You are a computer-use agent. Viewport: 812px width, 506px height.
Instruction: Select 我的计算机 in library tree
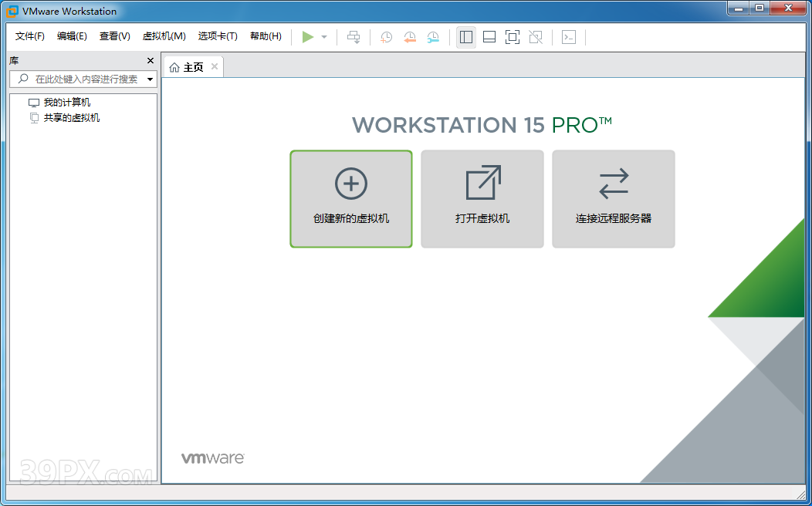[x=67, y=103]
